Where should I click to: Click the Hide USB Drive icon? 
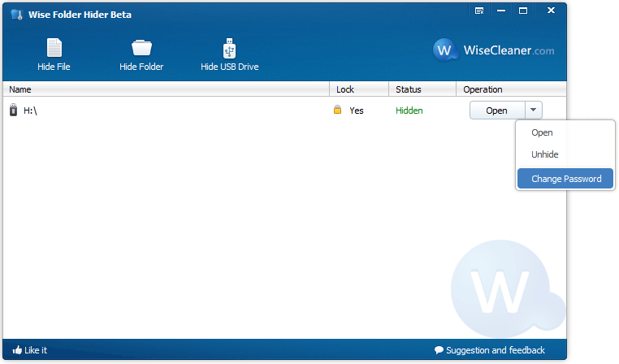[229, 48]
